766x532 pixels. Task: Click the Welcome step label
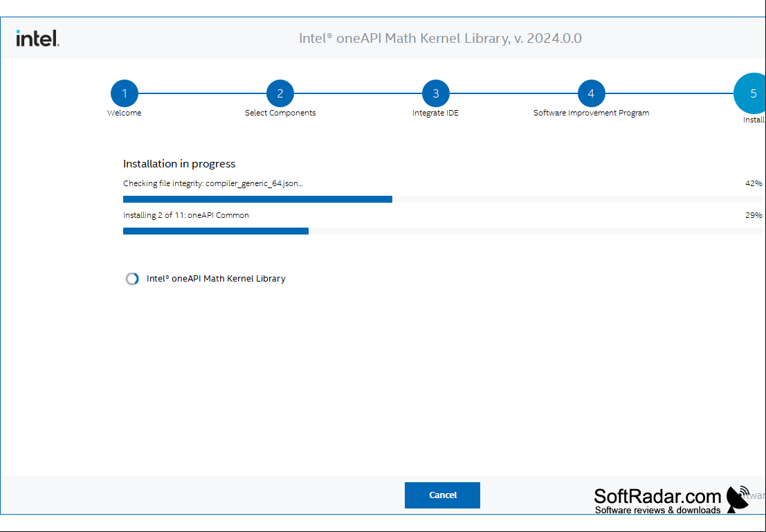124,113
